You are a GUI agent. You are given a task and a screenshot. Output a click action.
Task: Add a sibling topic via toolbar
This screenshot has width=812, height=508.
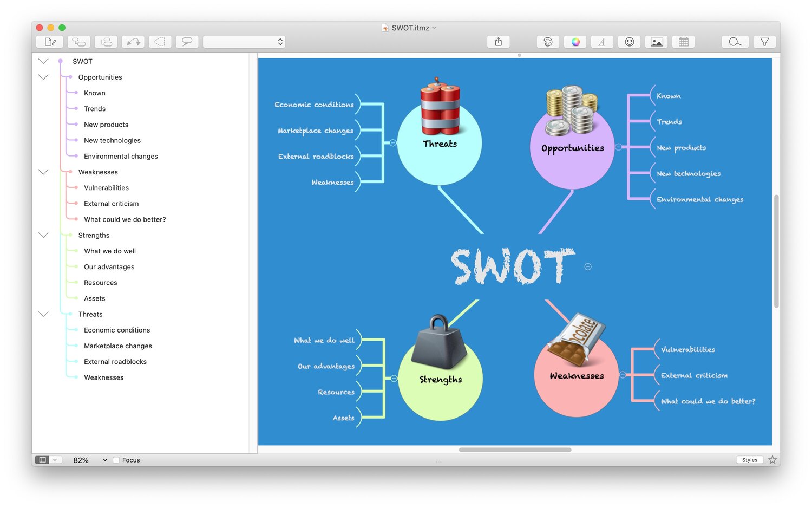[x=106, y=42]
